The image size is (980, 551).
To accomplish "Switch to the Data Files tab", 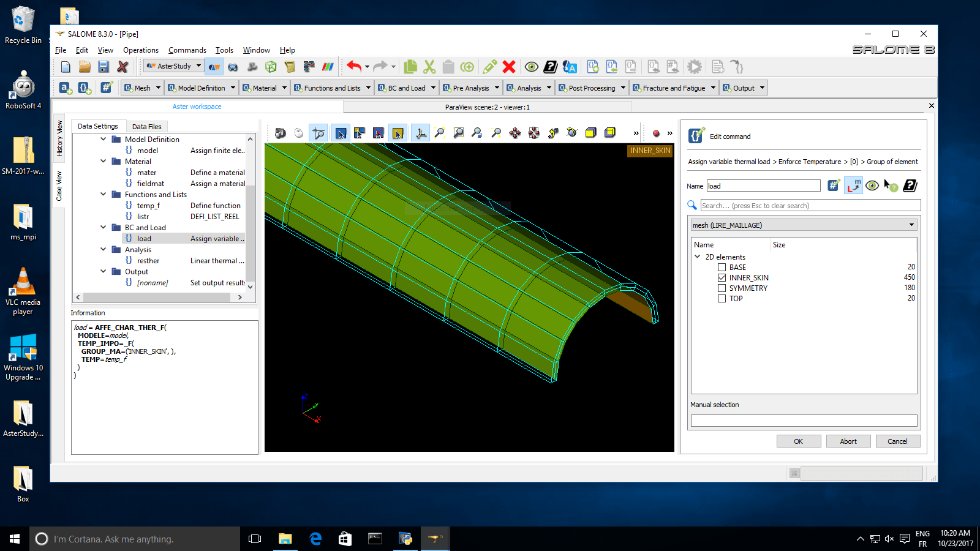I will coord(146,127).
